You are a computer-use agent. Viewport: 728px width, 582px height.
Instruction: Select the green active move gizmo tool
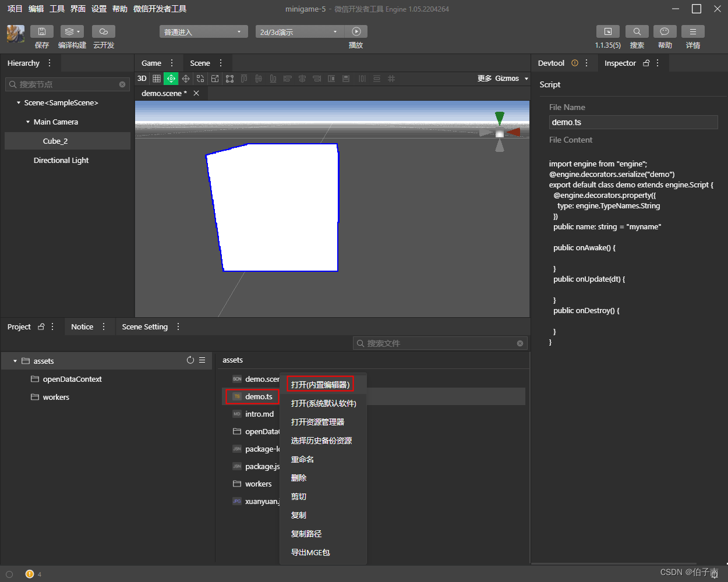[x=171, y=79]
